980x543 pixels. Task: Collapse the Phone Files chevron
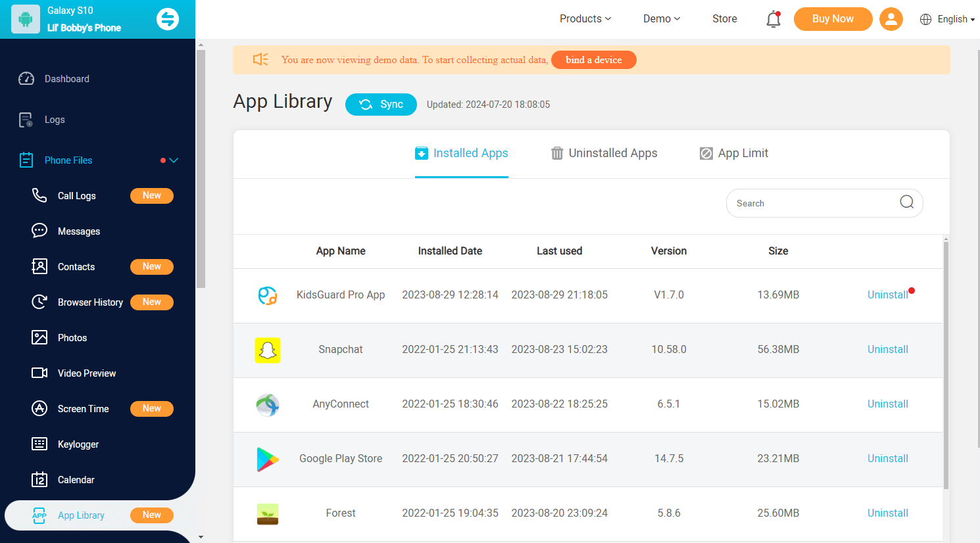click(x=174, y=160)
